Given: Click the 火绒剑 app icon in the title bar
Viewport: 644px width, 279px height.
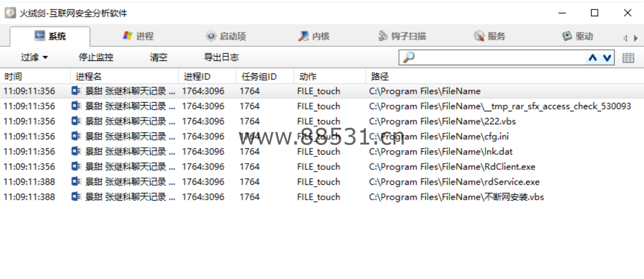Looking at the screenshot, I should pos(10,13).
